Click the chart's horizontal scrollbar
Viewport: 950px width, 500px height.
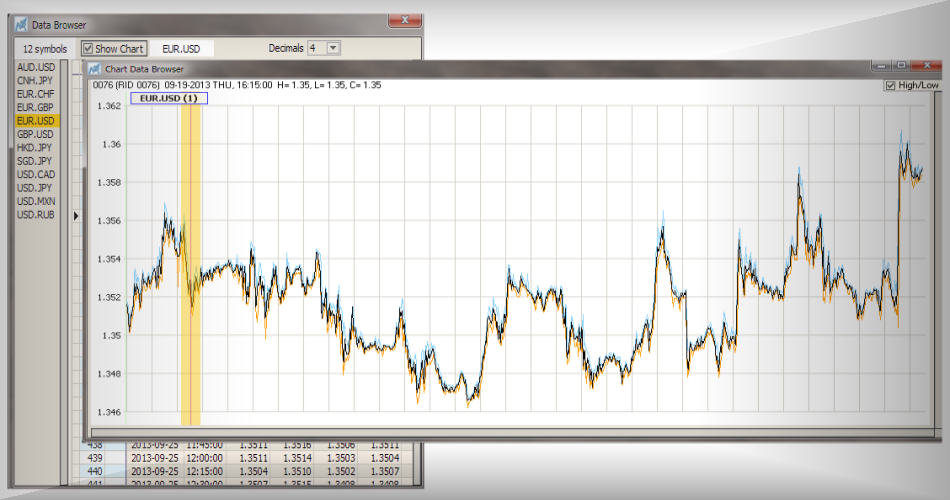(x=500, y=433)
